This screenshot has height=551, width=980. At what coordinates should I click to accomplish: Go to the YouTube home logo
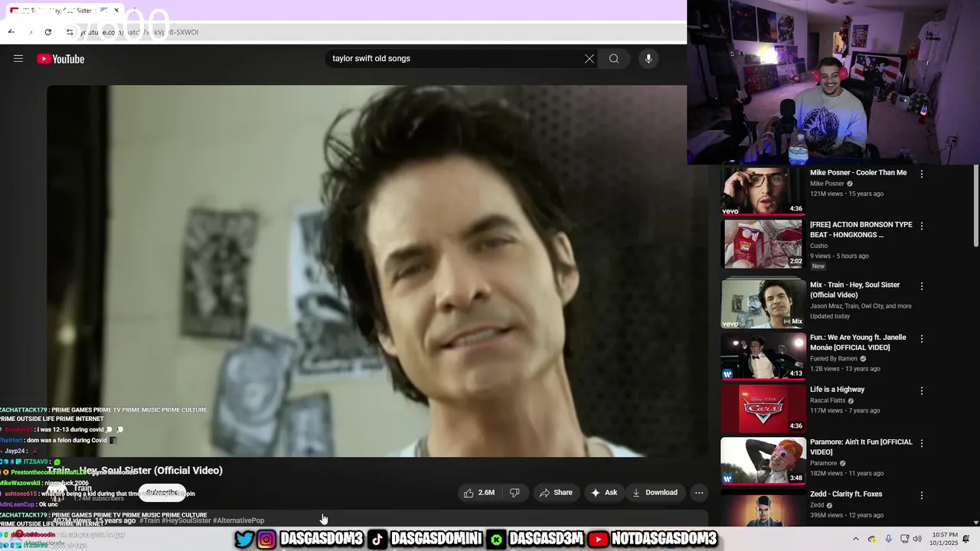coord(60,59)
